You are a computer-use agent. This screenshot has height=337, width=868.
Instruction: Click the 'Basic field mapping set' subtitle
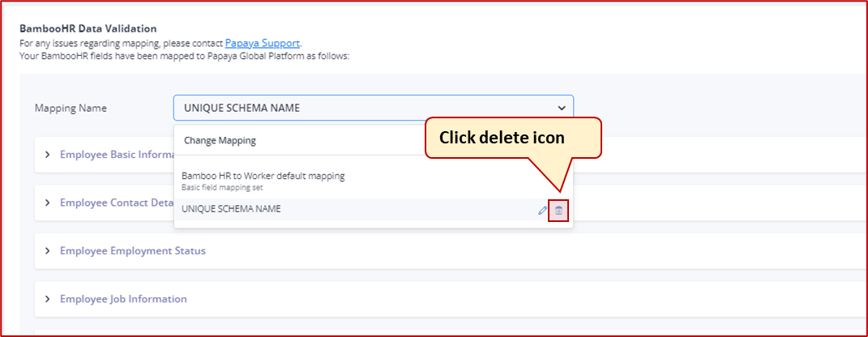click(222, 187)
